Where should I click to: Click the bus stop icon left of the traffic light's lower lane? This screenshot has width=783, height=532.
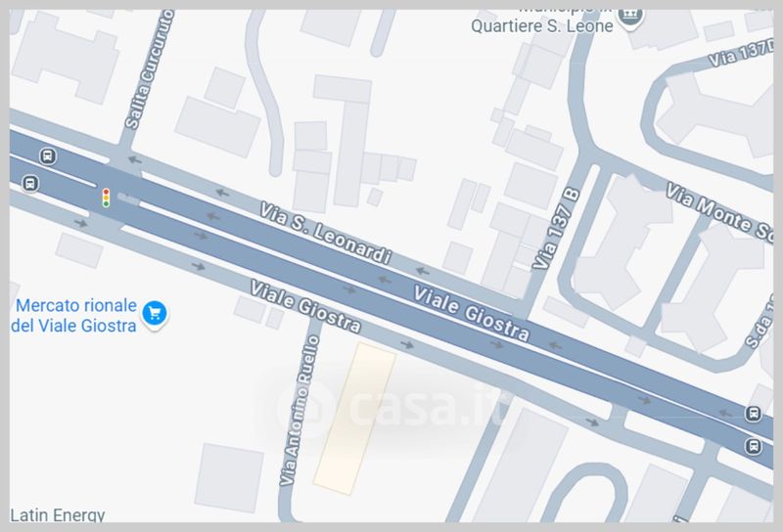[x=30, y=183]
